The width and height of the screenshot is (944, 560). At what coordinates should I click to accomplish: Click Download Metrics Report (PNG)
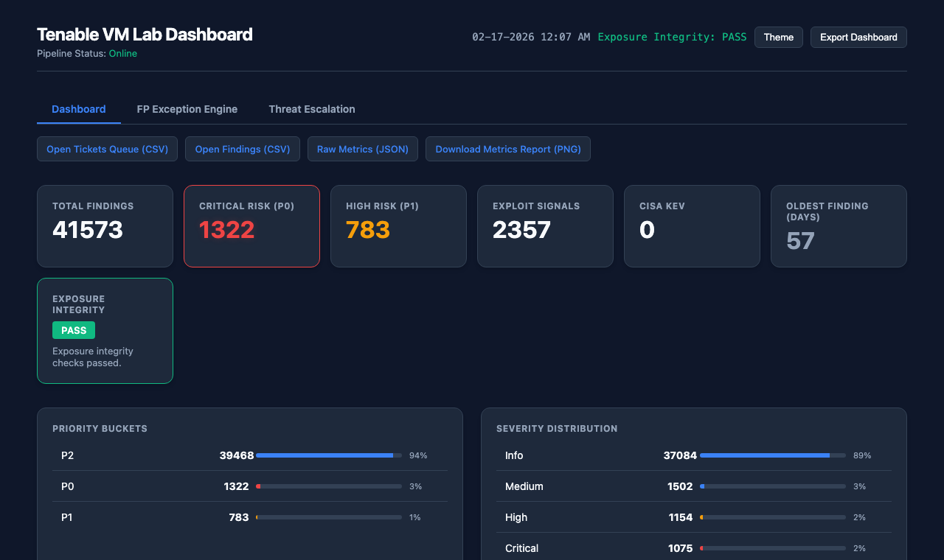click(x=508, y=149)
